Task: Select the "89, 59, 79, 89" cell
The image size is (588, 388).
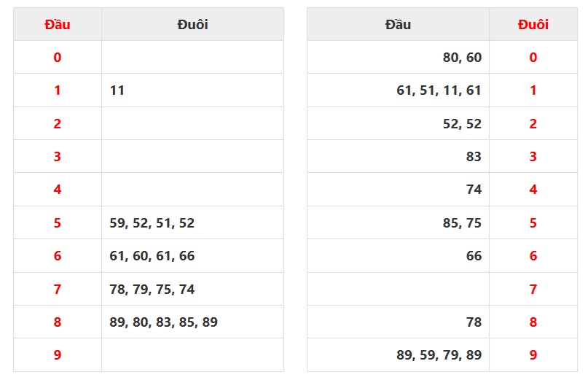Action: pyautogui.click(x=439, y=355)
